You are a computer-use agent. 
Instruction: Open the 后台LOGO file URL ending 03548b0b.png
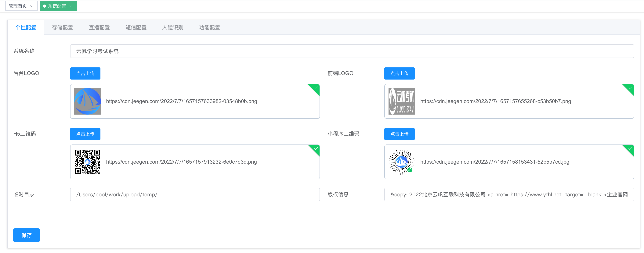click(x=182, y=101)
